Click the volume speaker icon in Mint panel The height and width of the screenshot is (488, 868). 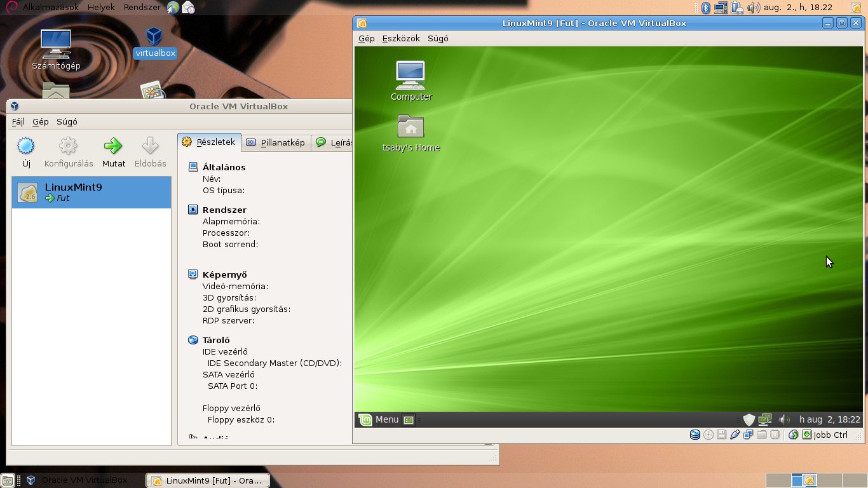[783, 419]
